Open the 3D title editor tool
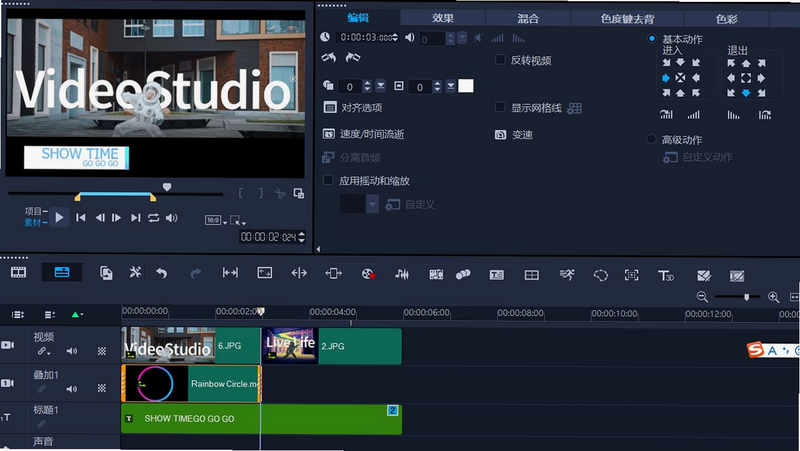Viewport: 800px width, 451px height. click(x=666, y=275)
